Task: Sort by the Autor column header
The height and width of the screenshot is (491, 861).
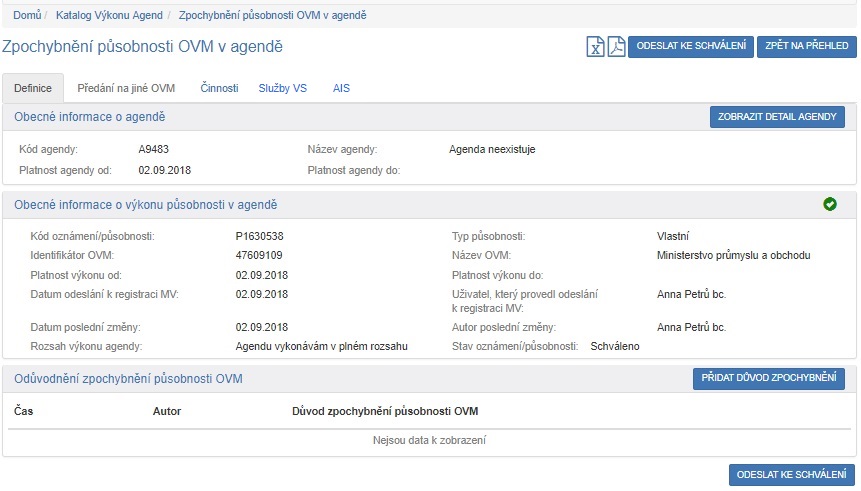Action: pos(166,411)
